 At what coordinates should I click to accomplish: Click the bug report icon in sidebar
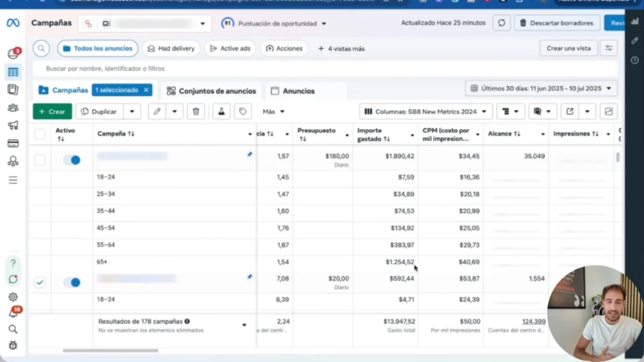click(x=13, y=345)
